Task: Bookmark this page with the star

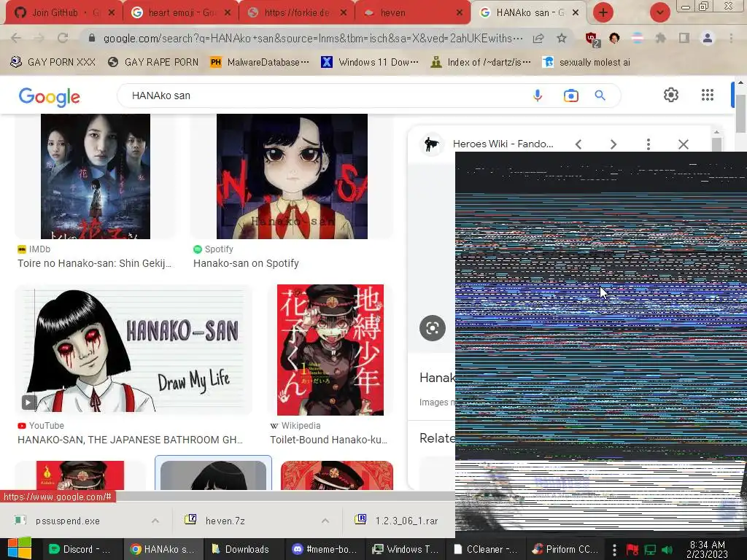Action: (562, 38)
